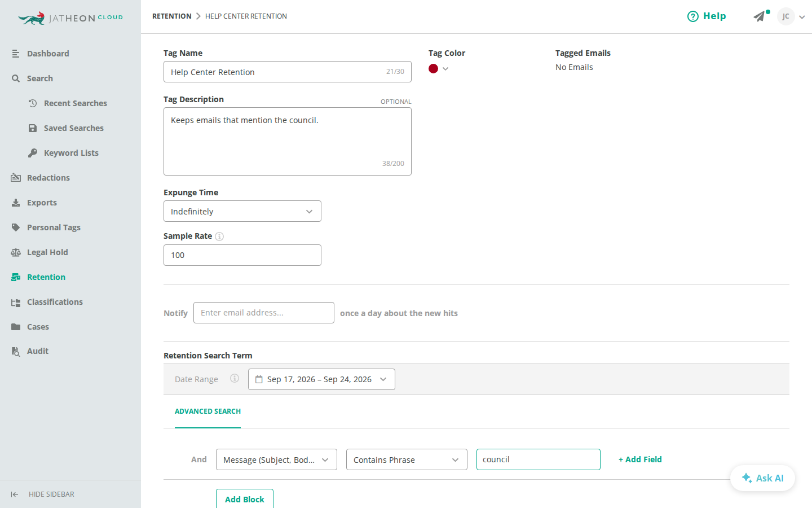Click the Cases folder icon

coord(16,327)
